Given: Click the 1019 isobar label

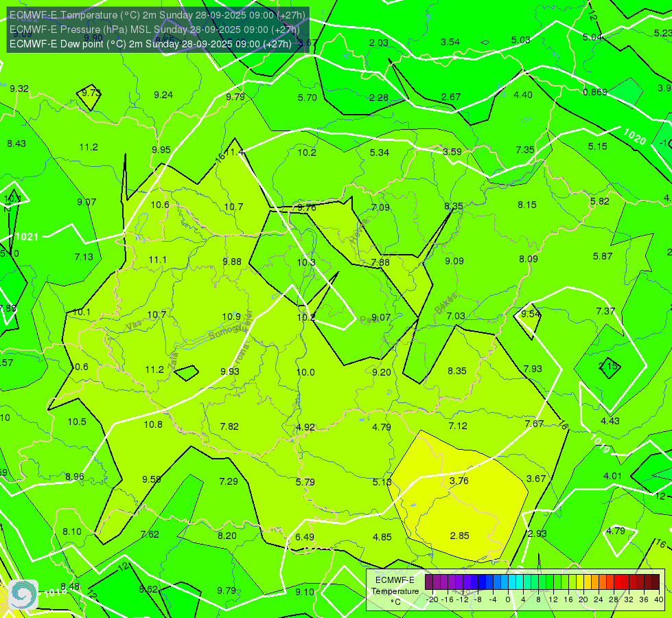Looking at the screenshot, I should point(599,444).
